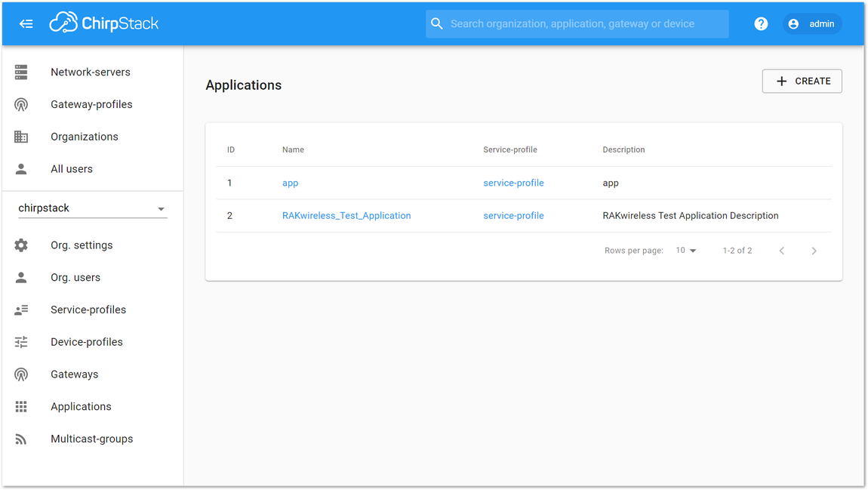Click Org. users person icon

pyautogui.click(x=21, y=277)
